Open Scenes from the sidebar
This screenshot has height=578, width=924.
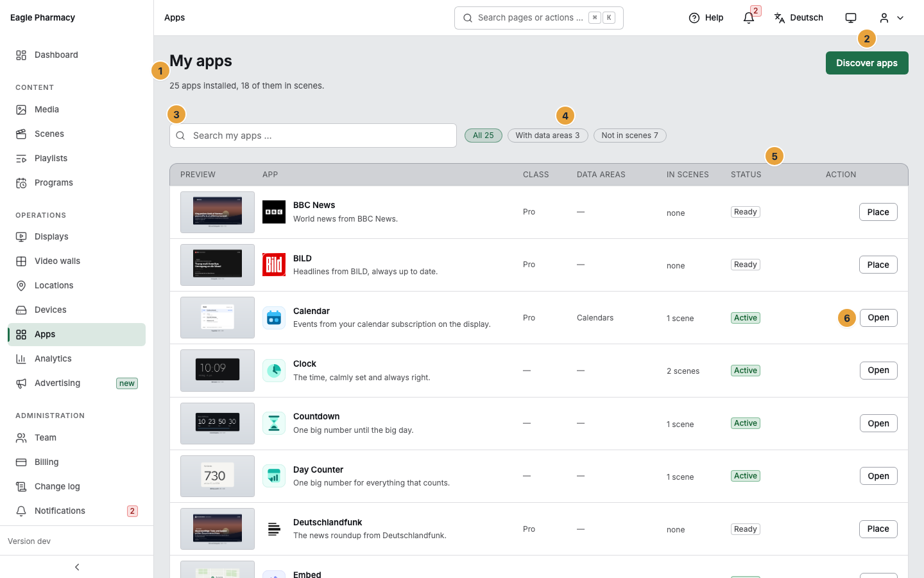point(77,134)
